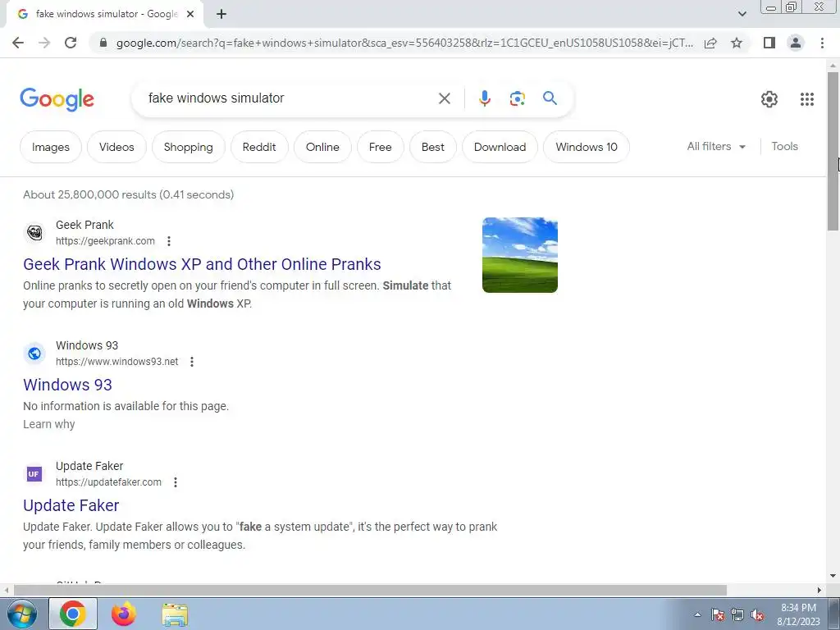Click the taskbar clock showing 8:34 PM
Image resolution: width=840 pixels, height=630 pixels.
coord(798,614)
